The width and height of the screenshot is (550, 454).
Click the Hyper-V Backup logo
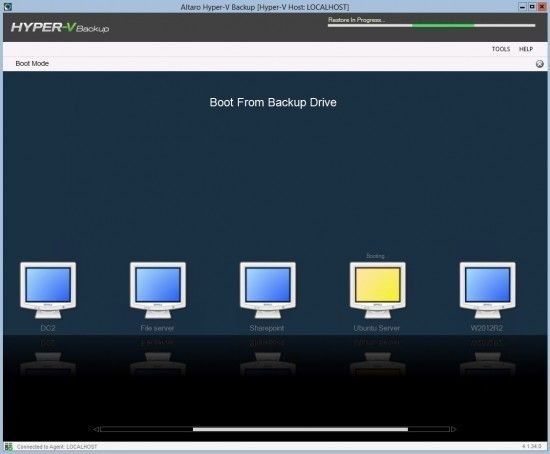60,27
